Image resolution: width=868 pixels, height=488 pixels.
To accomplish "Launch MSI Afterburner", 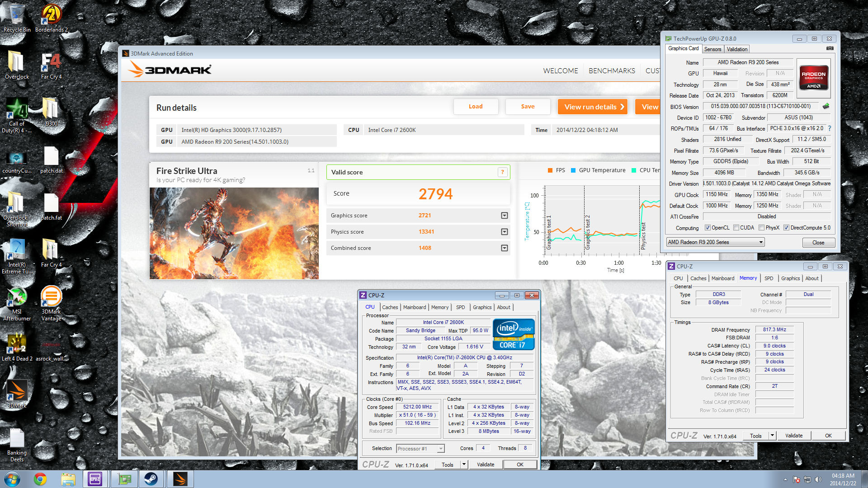I will pos(17,304).
